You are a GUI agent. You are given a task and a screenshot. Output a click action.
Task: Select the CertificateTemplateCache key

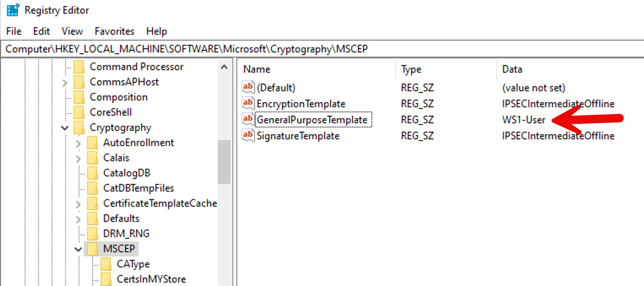point(160,203)
